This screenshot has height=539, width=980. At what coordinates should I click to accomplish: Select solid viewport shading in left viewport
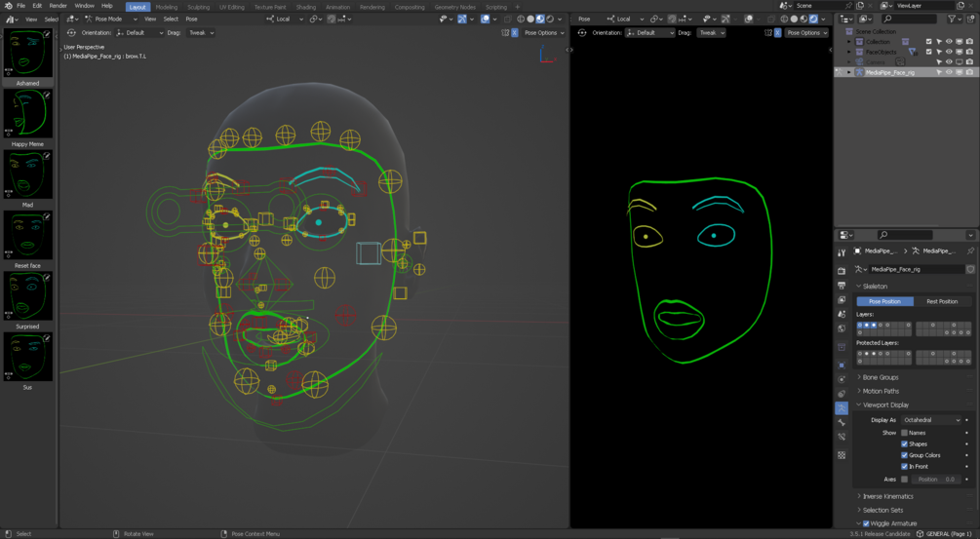click(530, 19)
